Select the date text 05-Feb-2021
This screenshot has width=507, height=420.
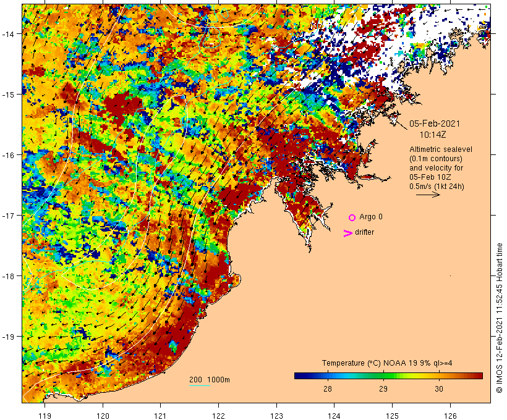coord(435,124)
